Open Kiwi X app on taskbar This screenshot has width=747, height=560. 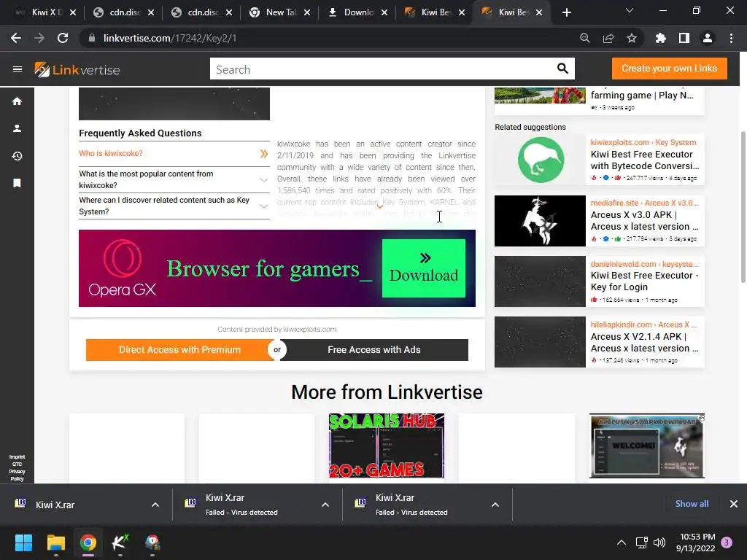(120, 542)
